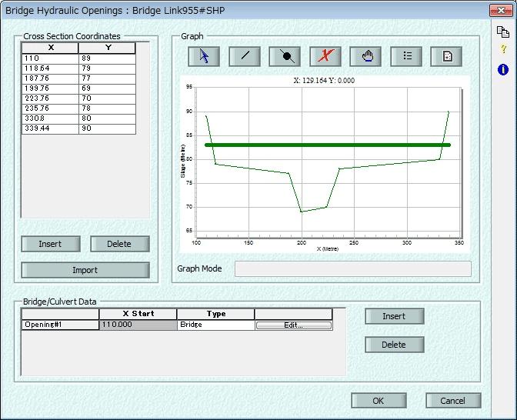This screenshot has width=517, height=420.
Task: Click the Type column header
Action: coord(215,314)
